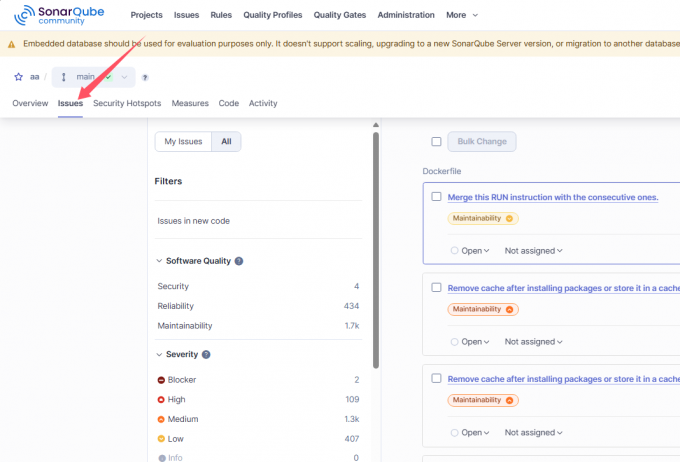
Task: Open status dropdown on Merge this RUN issue
Action: pos(470,251)
